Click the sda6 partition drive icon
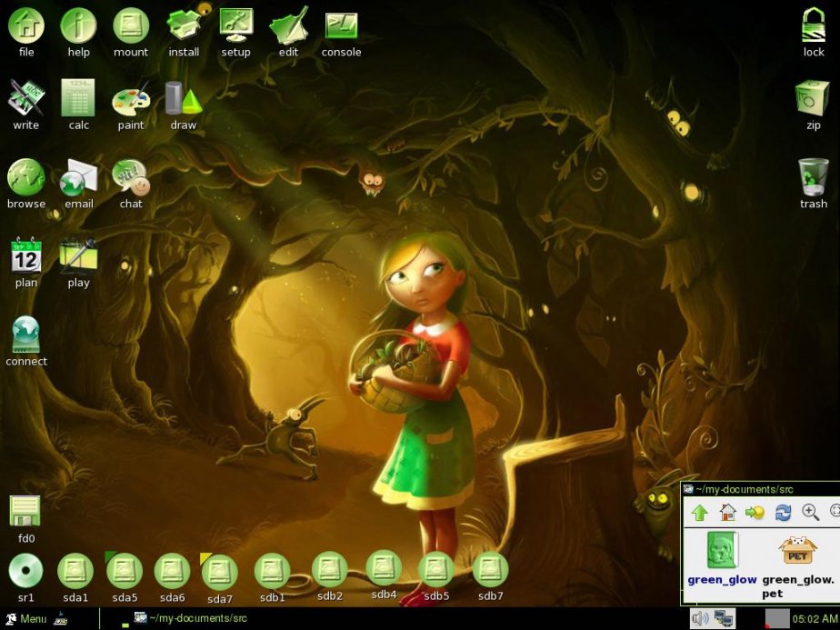This screenshot has width=840, height=630. (172, 571)
